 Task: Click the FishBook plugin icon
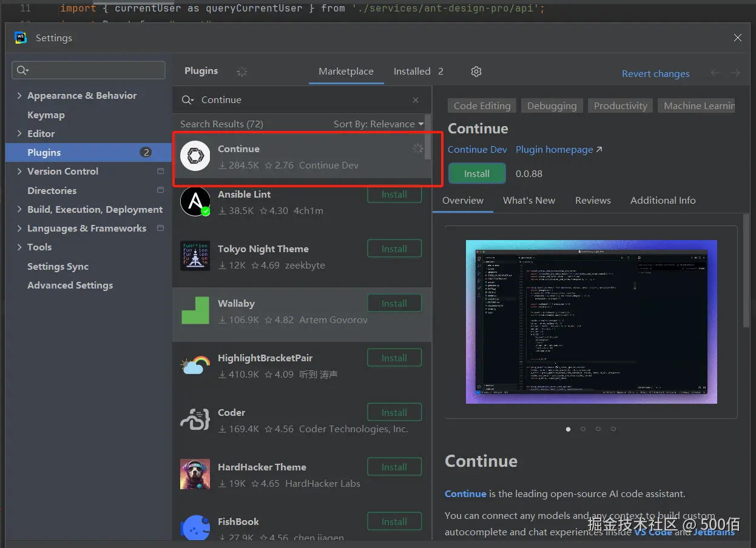[195, 527]
